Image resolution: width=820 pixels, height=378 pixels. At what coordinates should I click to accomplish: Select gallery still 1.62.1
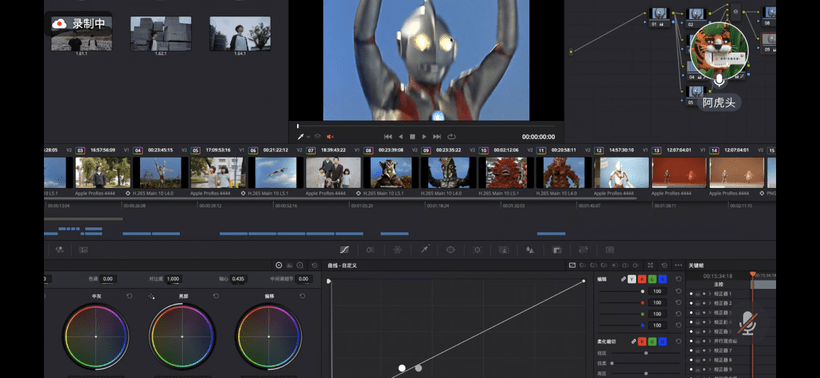pyautogui.click(x=161, y=33)
